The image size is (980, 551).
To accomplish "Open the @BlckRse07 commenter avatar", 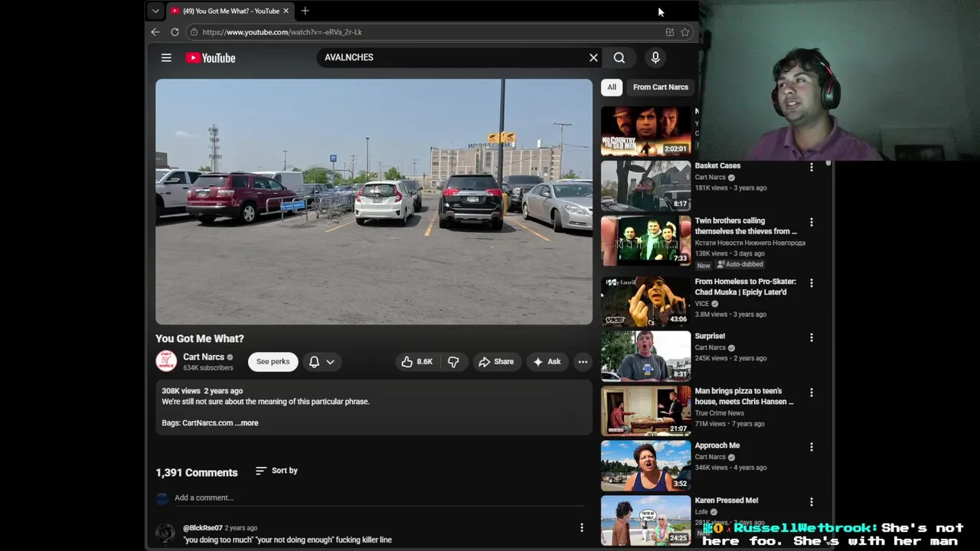I will pyautogui.click(x=165, y=533).
